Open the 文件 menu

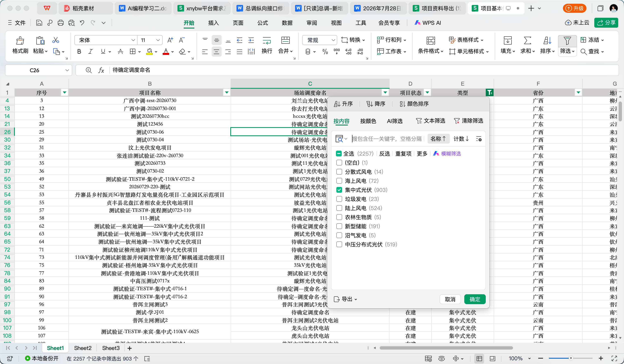(x=17, y=23)
